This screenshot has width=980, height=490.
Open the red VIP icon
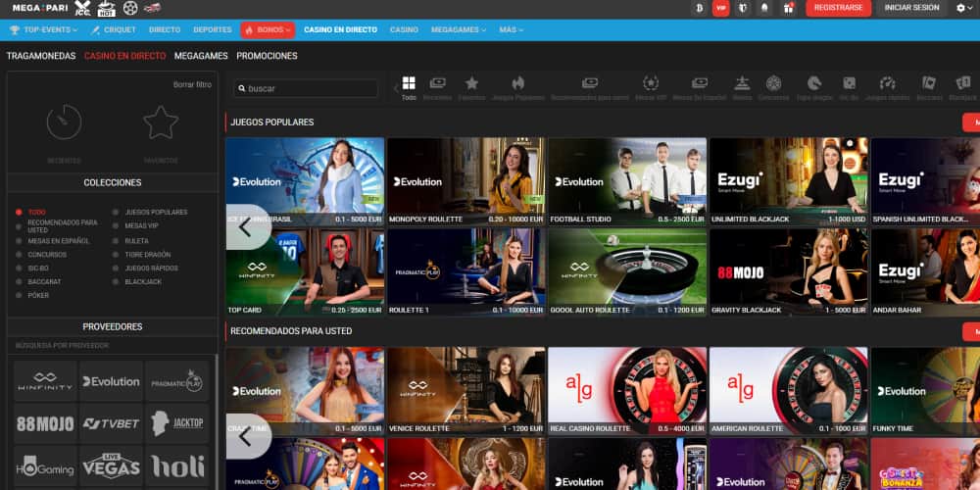(721, 8)
